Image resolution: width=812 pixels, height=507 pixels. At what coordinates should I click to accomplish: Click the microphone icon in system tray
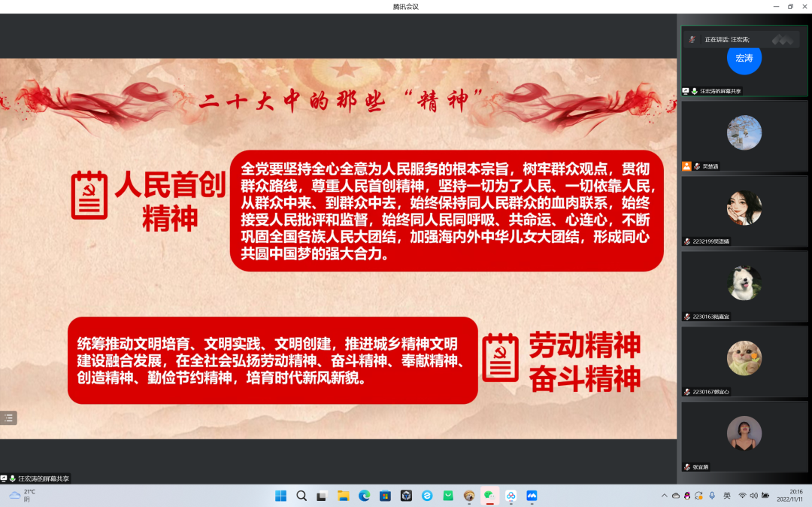point(712,496)
